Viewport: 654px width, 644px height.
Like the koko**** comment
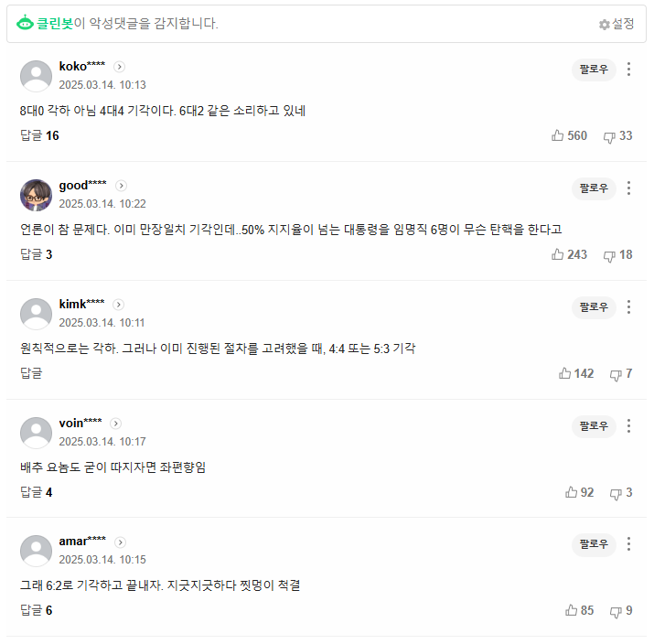(558, 135)
